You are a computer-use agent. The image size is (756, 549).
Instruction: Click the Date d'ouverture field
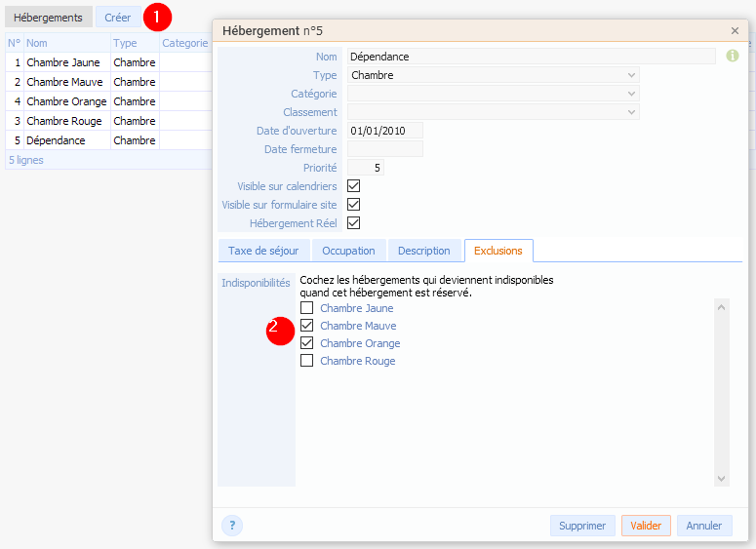pos(385,131)
